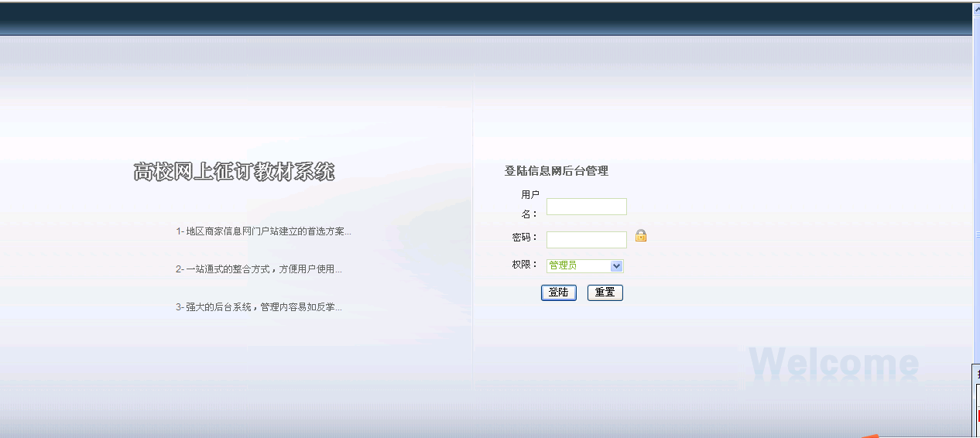Image resolution: width=980 pixels, height=438 pixels.
Task: Click the 密码： label
Action: click(x=525, y=238)
